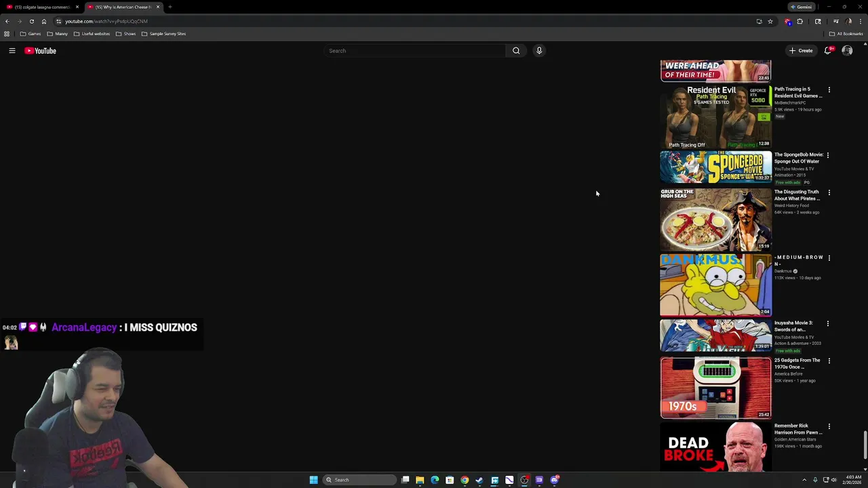Switch to 'colgate lasagna commercial' browser tab
Viewport: 868px width, 488px height.
click(x=41, y=7)
